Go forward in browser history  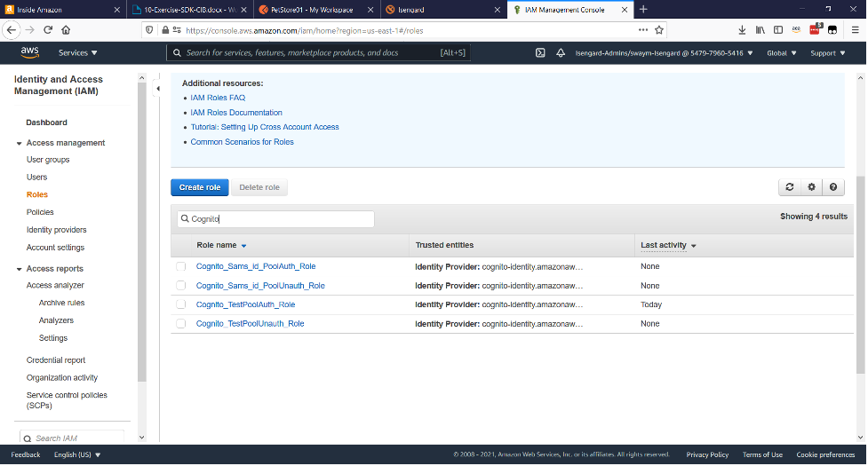coord(30,30)
